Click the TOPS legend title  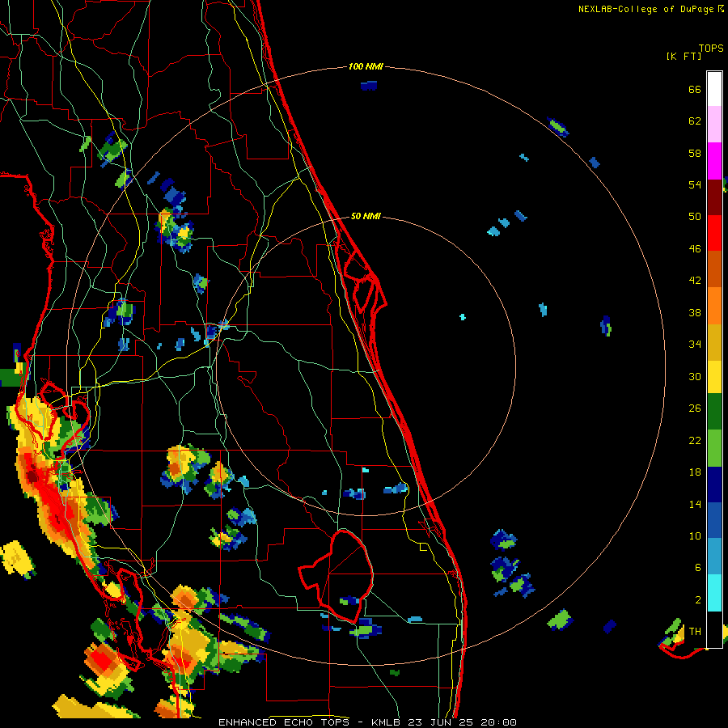click(711, 48)
